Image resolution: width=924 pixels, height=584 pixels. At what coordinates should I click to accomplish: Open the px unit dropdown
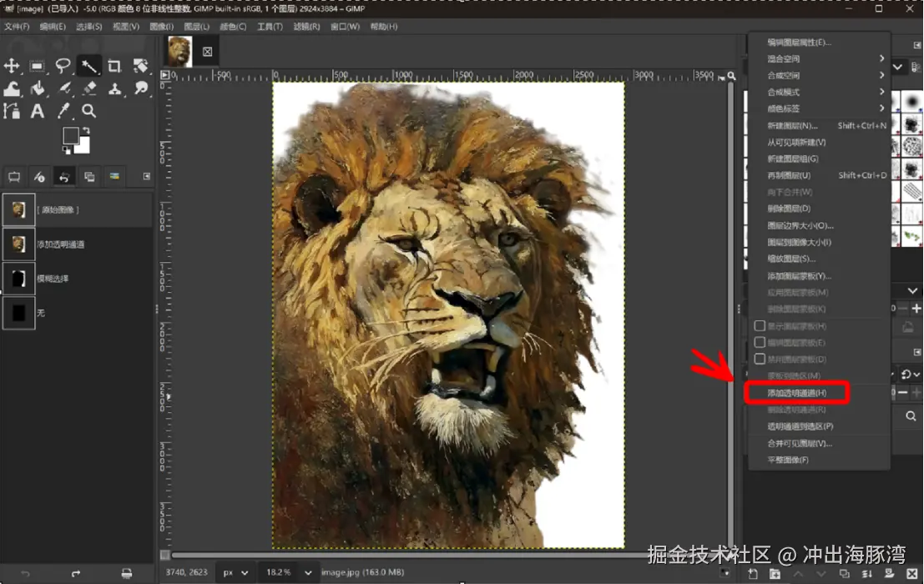click(235, 572)
